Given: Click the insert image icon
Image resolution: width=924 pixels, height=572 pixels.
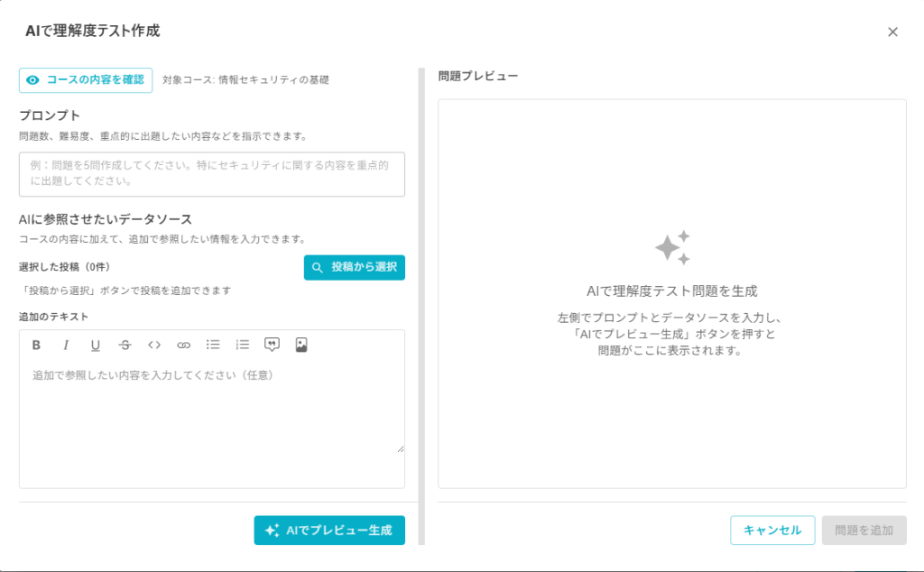Looking at the screenshot, I should [301, 345].
